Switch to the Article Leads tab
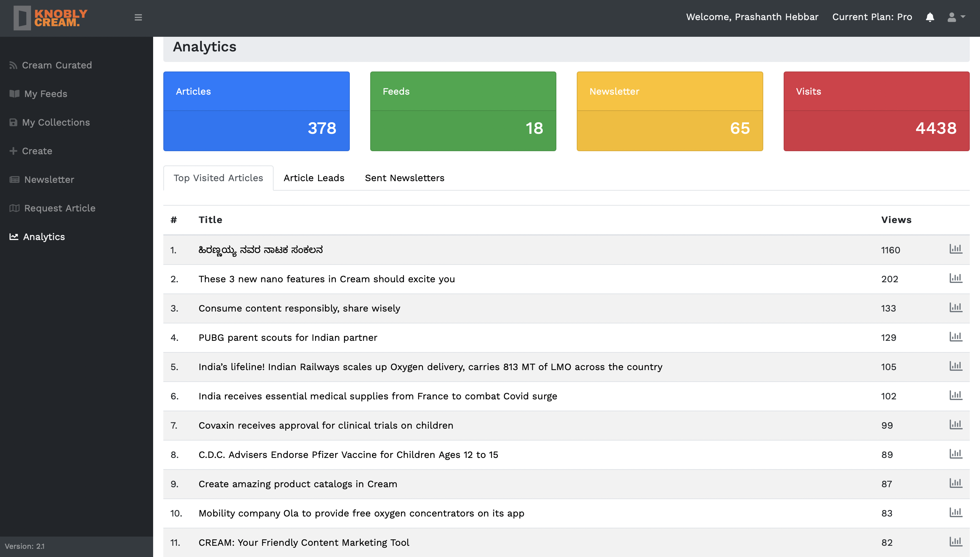Image resolution: width=980 pixels, height=557 pixels. point(314,178)
